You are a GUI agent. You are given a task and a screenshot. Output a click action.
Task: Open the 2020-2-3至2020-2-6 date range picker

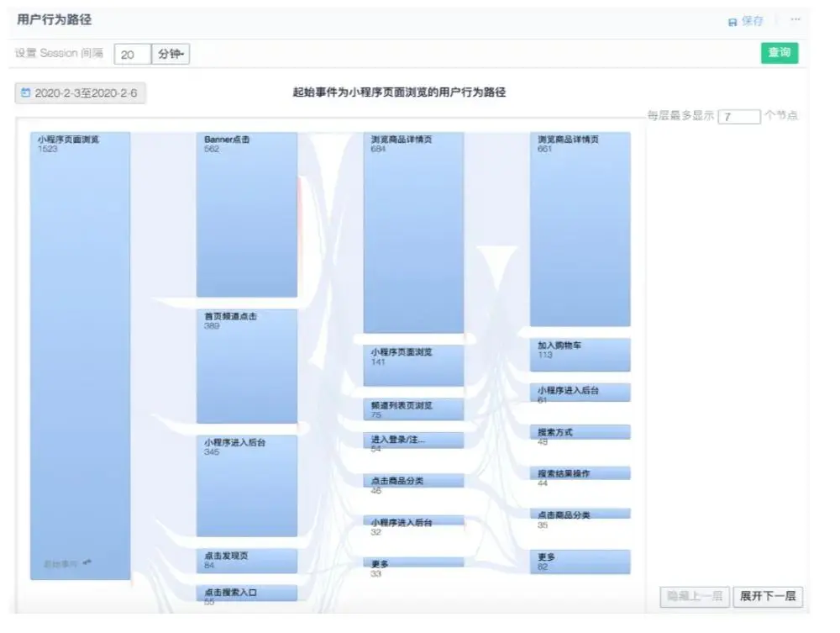point(81,92)
